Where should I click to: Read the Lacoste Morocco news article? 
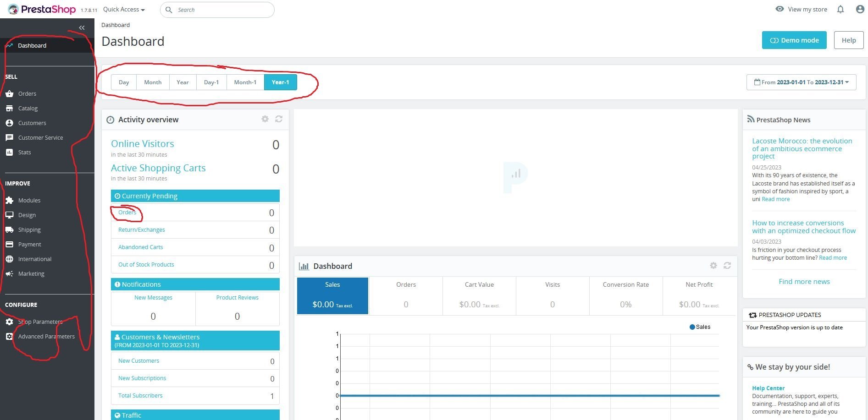coord(802,148)
